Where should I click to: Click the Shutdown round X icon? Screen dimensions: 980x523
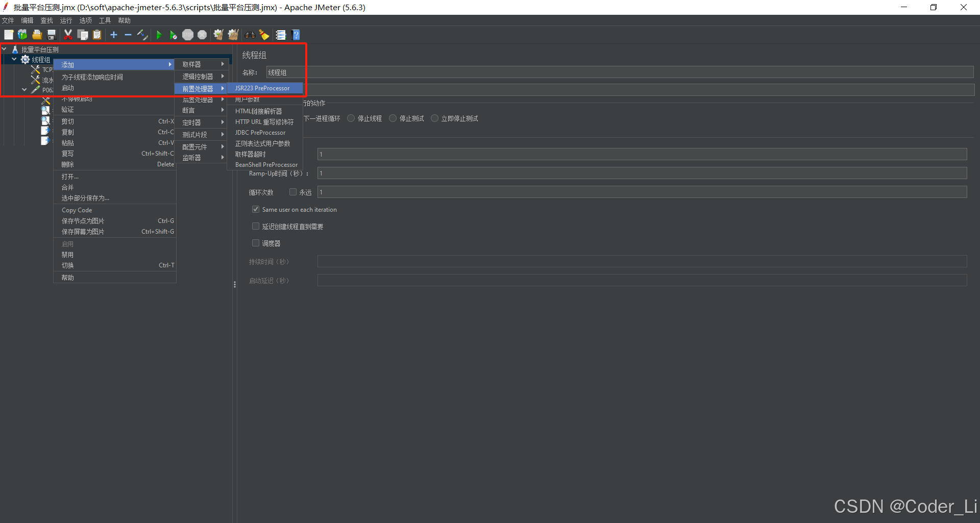tap(202, 35)
